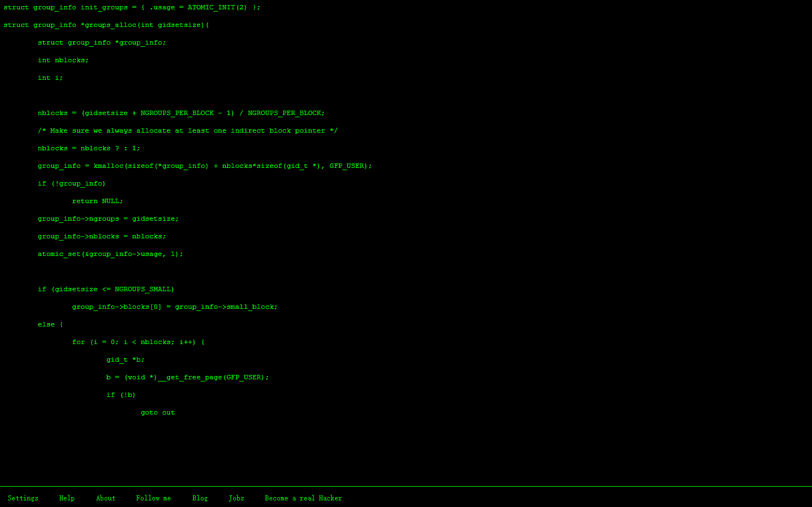The width and height of the screenshot is (812, 507).
Task: Click the 'return NULL;' statement
Action: coord(97,201)
